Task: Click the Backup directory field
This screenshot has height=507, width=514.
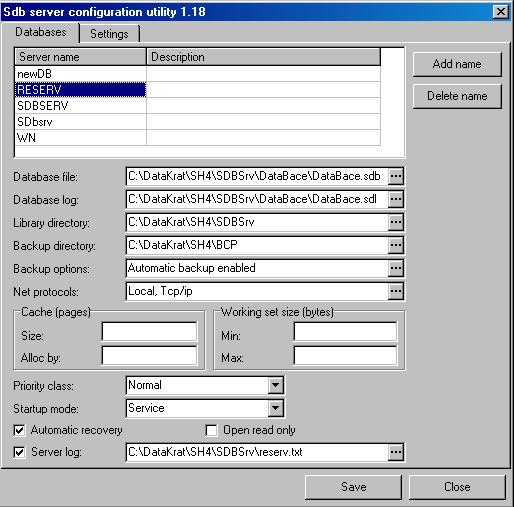Action: coord(257,245)
